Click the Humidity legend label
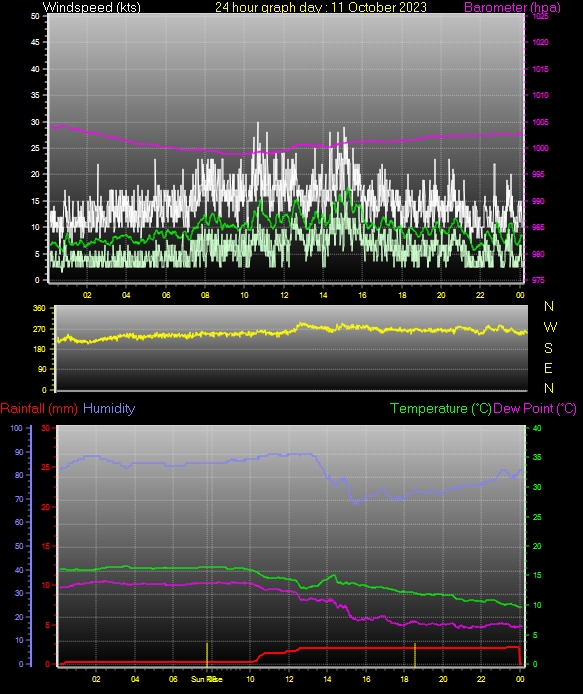Image resolution: width=583 pixels, height=694 pixels. [109, 409]
